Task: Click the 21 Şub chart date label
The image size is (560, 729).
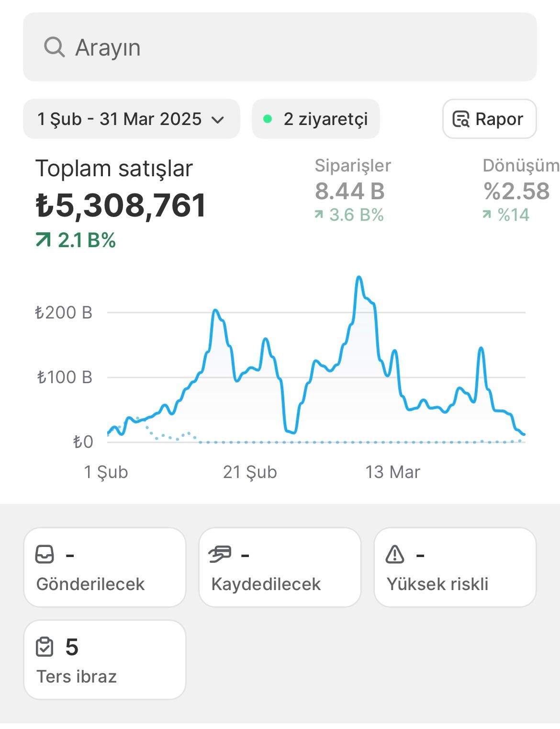Action: (x=250, y=472)
